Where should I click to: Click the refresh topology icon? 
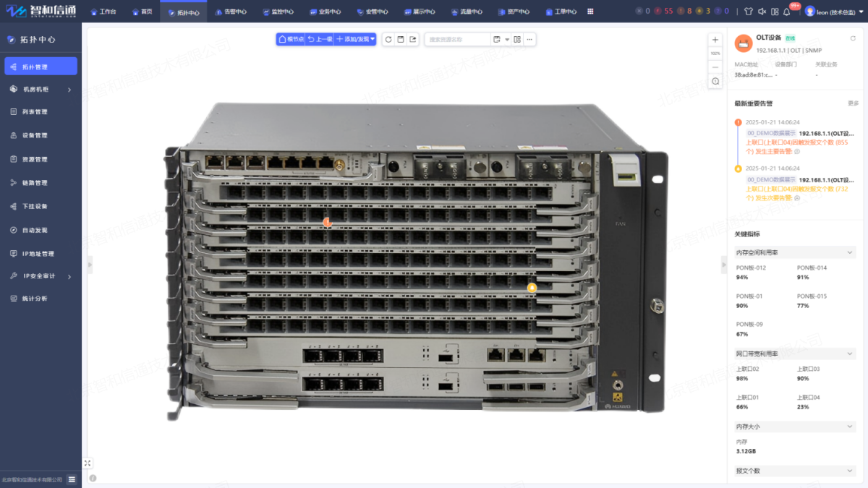pyautogui.click(x=388, y=39)
